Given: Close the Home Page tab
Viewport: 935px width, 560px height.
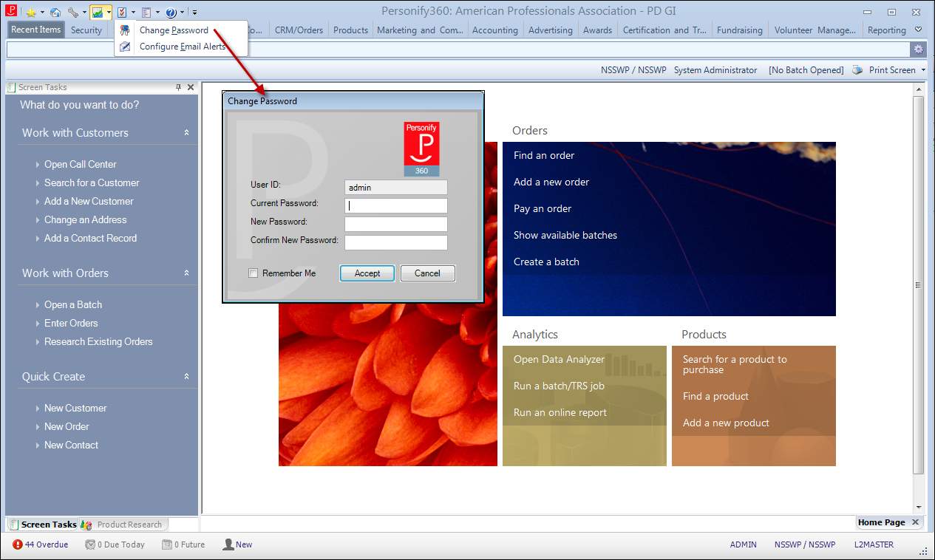Looking at the screenshot, I should click(915, 522).
